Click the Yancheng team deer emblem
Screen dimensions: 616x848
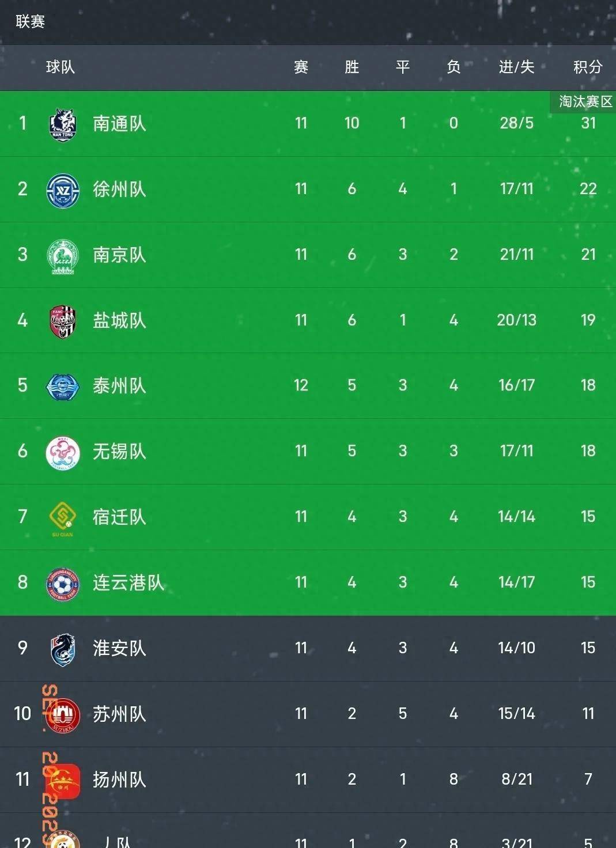(x=63, y=321)
